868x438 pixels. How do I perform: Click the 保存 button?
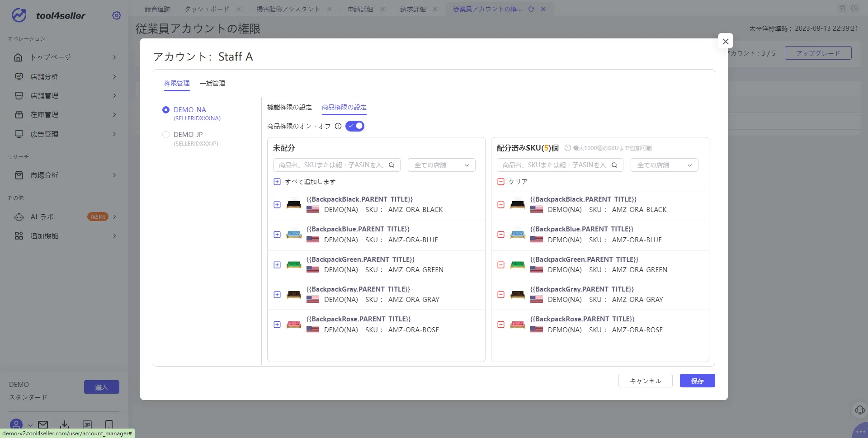click(x=698, y=381)
